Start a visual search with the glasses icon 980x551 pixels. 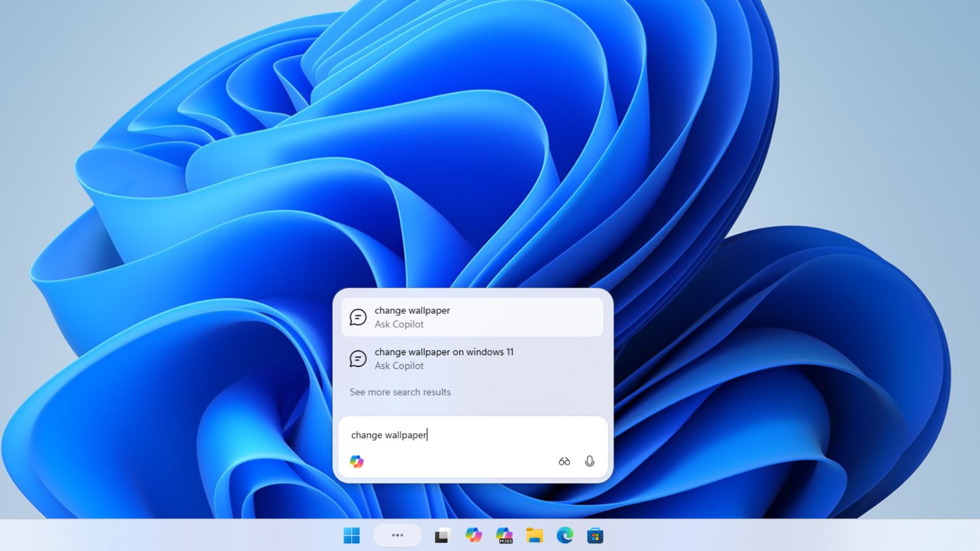565,462
